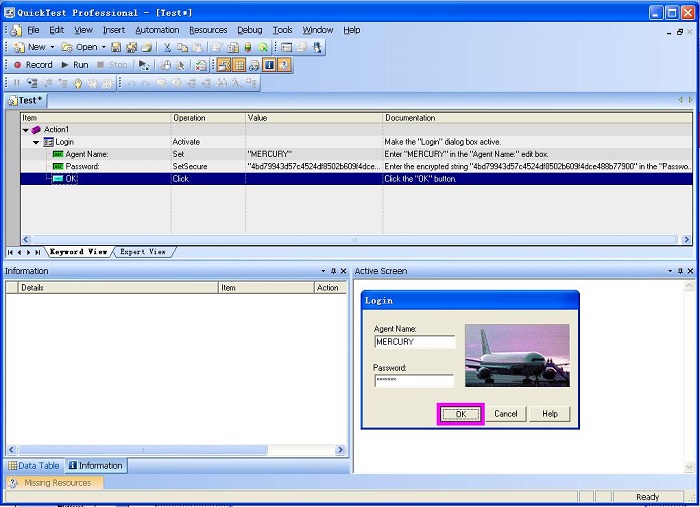Click the Cut scissors icon

pyautogui.click(x=167, y=47)
